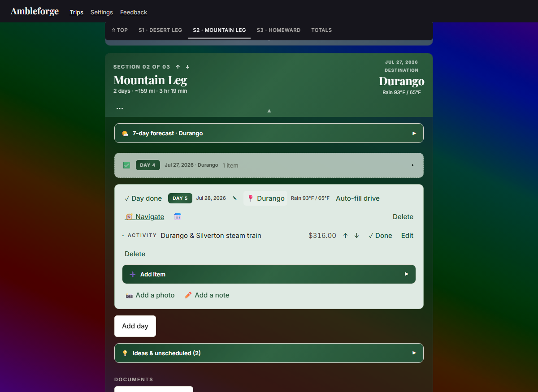Move steam train activity up
The image size is (538, 392).
[x=345, y=236]
